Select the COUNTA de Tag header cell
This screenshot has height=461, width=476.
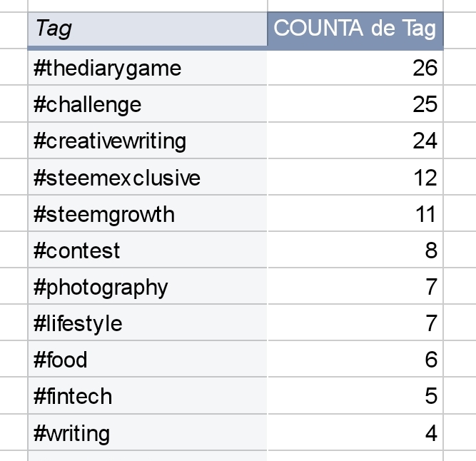pos(355,30)
